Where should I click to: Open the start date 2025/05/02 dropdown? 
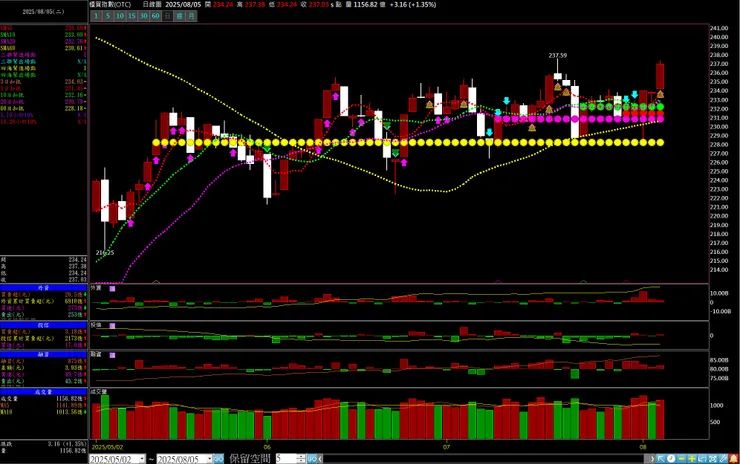(142, 459)
